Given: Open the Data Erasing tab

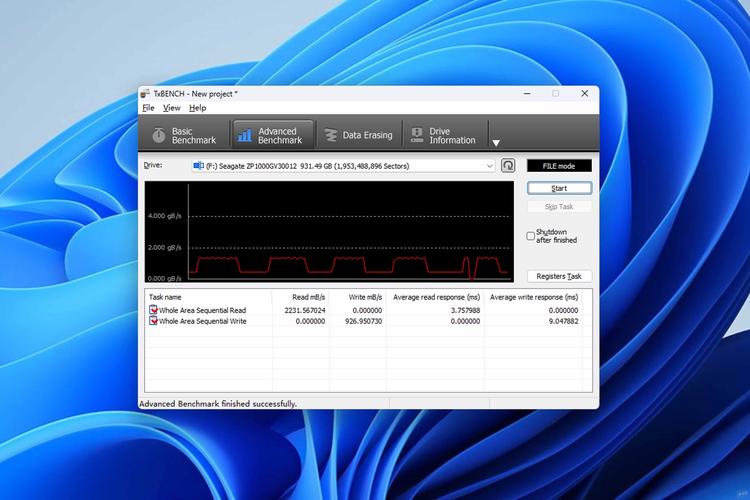Looking at the screenshot, I should click(x=359, y=136).
